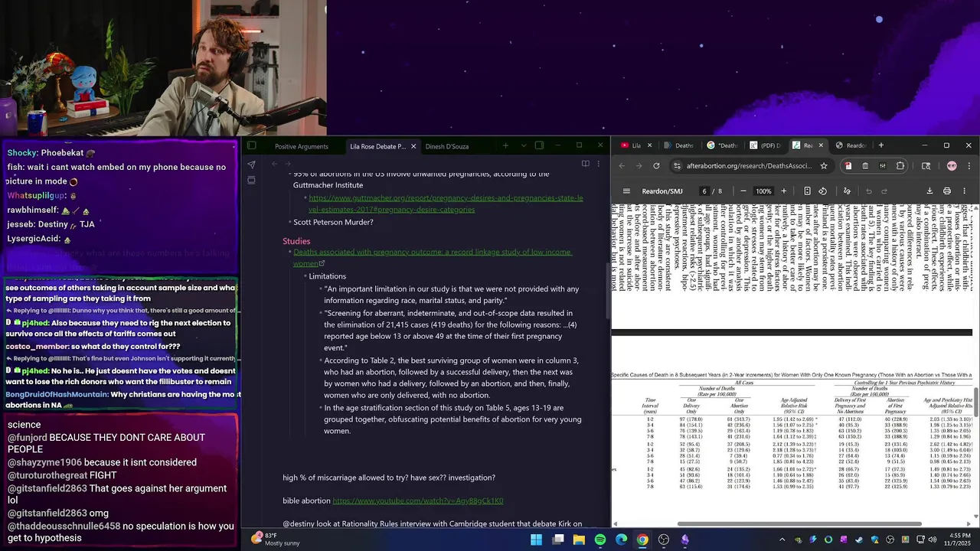The width and height of the screenshot is (980, 551).
Task: Close the active Reardon PDF tab
Action: (821, 145)
